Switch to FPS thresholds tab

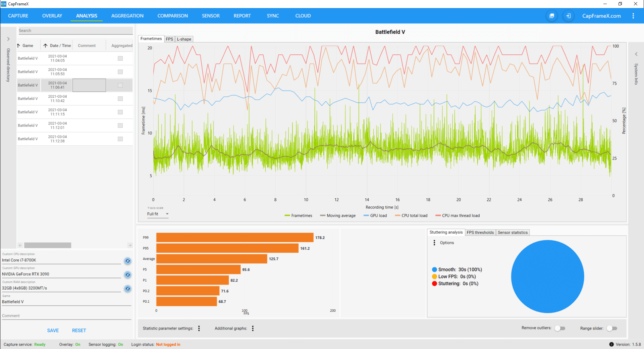coord(480,232)
